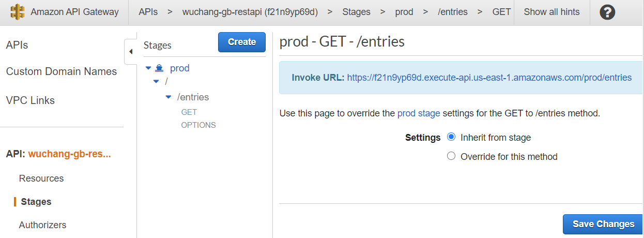Click the Amazon API Gateway logo icon

[x=18, y=12]
